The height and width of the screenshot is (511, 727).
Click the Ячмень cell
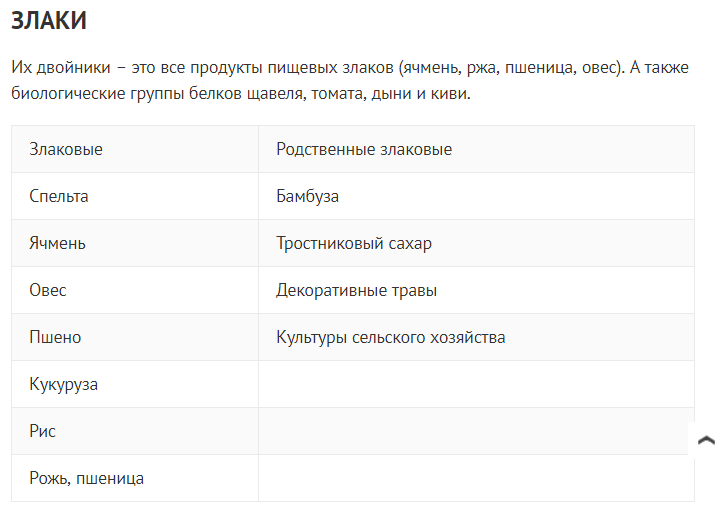[x=58, y=244]
